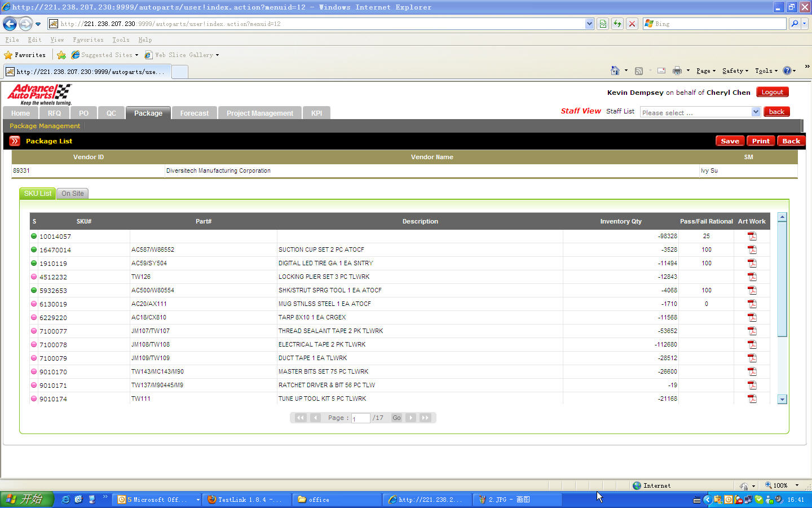Go to the next page arrow
Viewport: 812px width, 508px height.
411,418
